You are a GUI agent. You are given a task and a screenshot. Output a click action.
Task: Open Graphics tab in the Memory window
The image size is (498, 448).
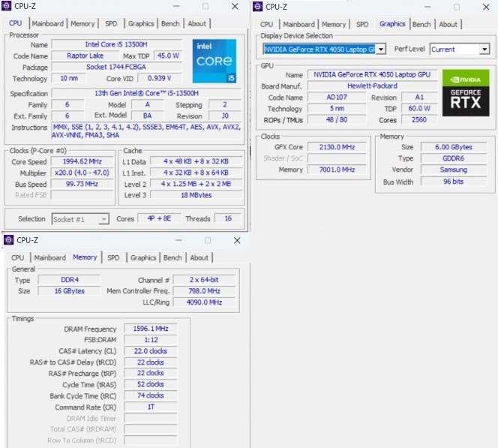click(143, 257)
